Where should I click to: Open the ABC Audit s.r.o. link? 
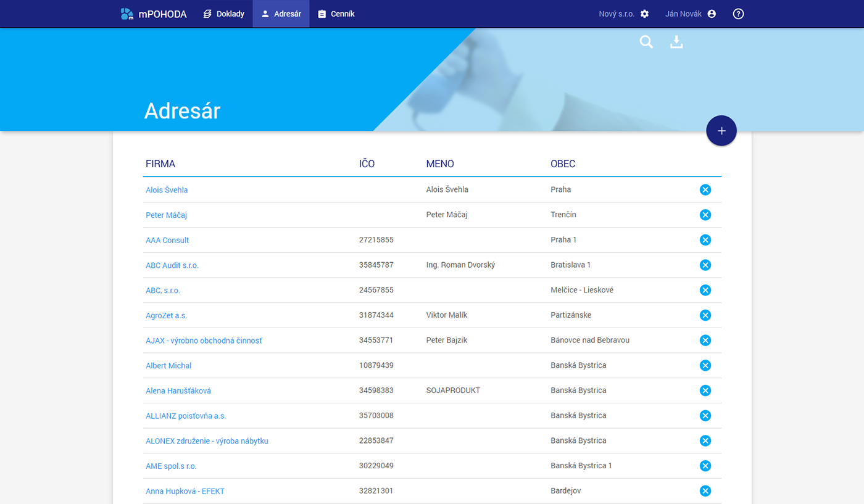(x=172, y=265)
